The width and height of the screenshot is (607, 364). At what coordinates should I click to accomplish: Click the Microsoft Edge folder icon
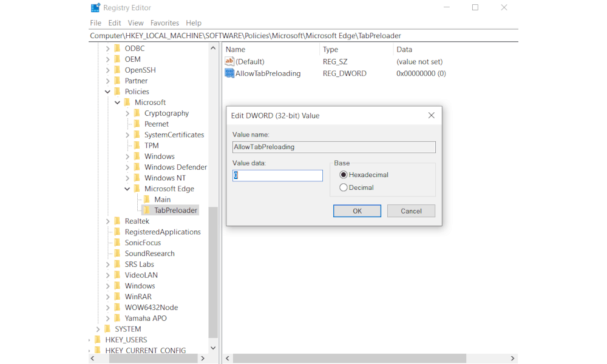click(137, 189)
